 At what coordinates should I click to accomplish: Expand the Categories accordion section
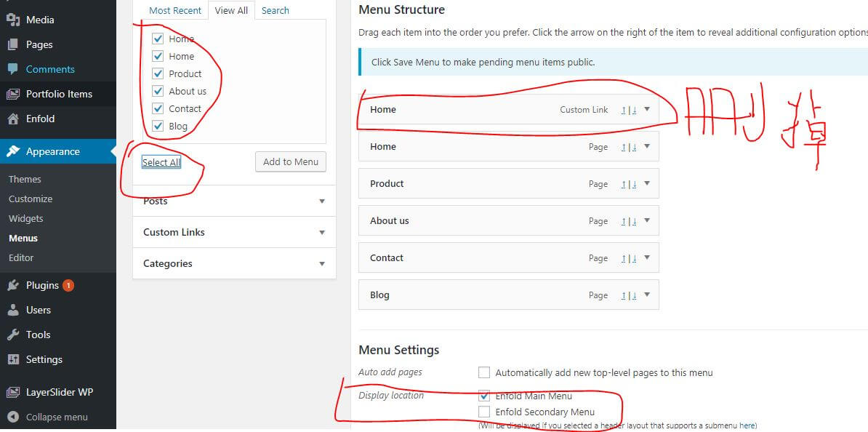coord(322,264)
